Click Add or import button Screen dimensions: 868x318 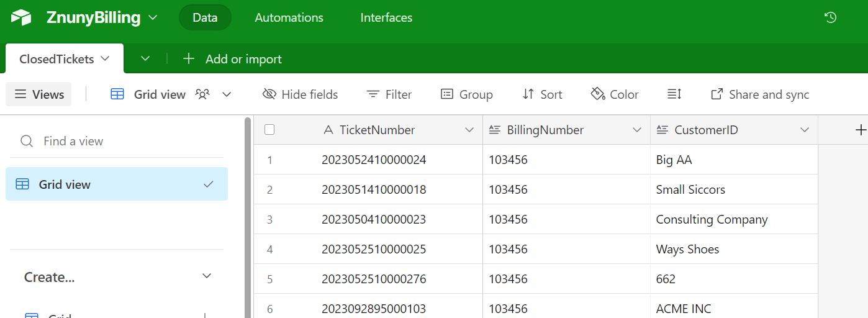coord(233,59)
